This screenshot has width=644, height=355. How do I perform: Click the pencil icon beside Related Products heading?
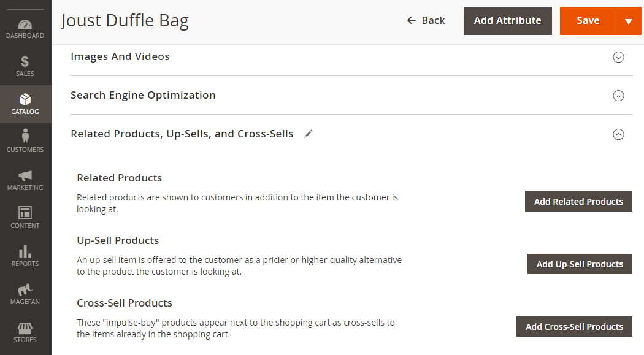[309, 134]
